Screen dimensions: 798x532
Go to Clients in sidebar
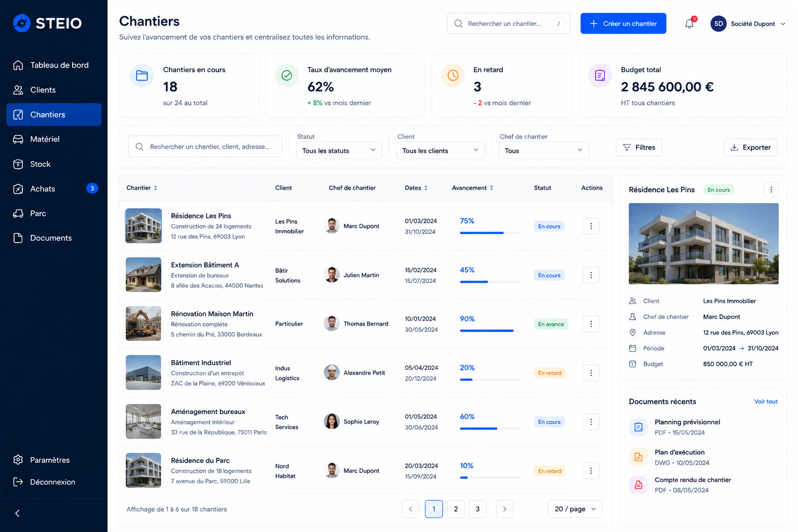coord(54,90)
